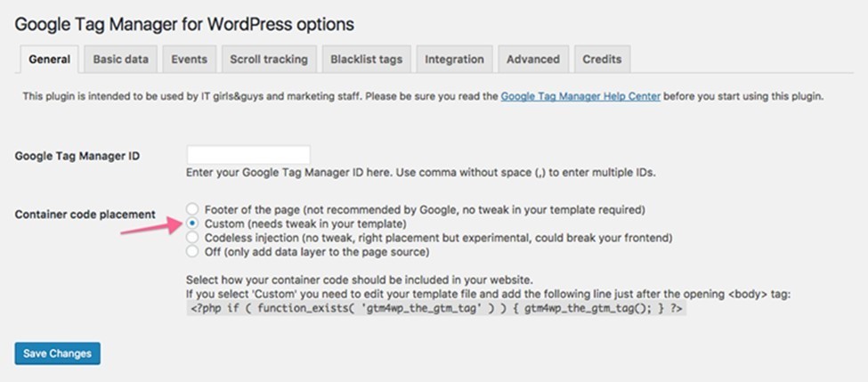Click the Container code placement label

pos(85,215)
